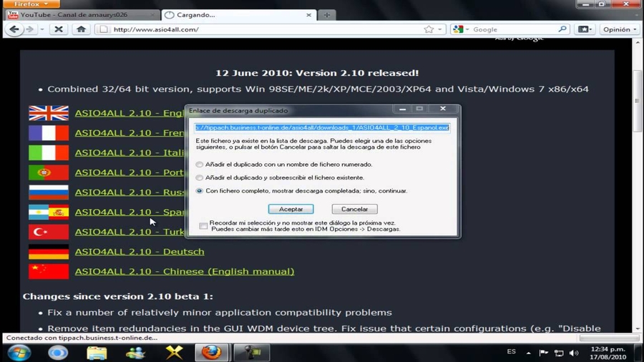Viewport: 644px width, 362px height.
Task: Open the Google search engine selector dropdown
Action: tap(462, 29)
